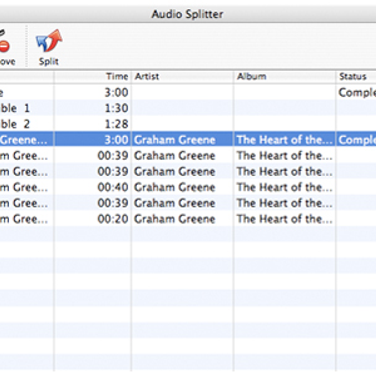Select the row named ending in "ble 1"
This screenshot has height=376, width=376.
[188, 108]
